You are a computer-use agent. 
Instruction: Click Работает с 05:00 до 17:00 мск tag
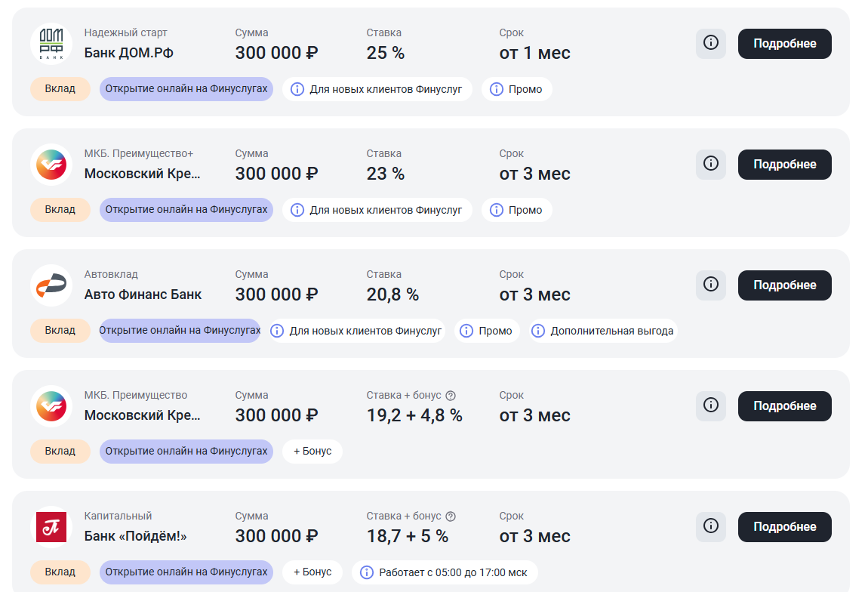coord(445,572)
